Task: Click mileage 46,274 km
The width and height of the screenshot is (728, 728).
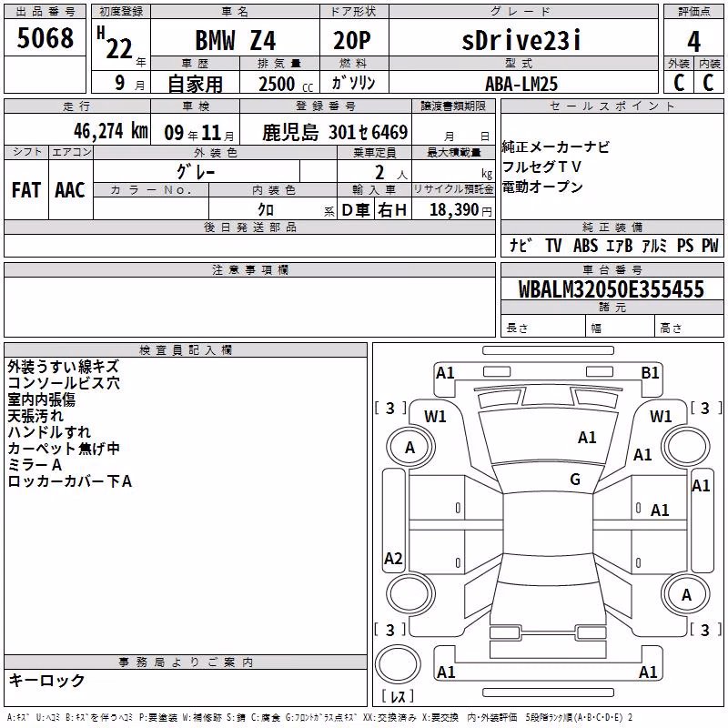Action: click(x=111, y=131)
